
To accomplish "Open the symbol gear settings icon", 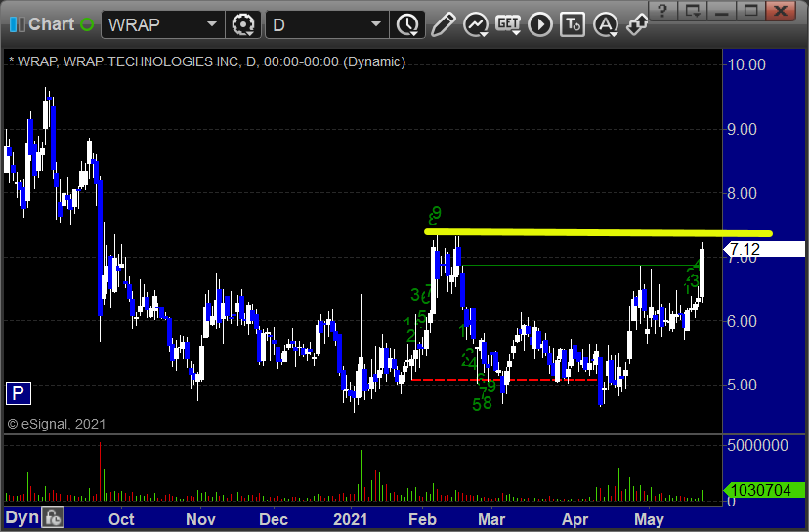I will pyautogui.click(x=243, y=24).
